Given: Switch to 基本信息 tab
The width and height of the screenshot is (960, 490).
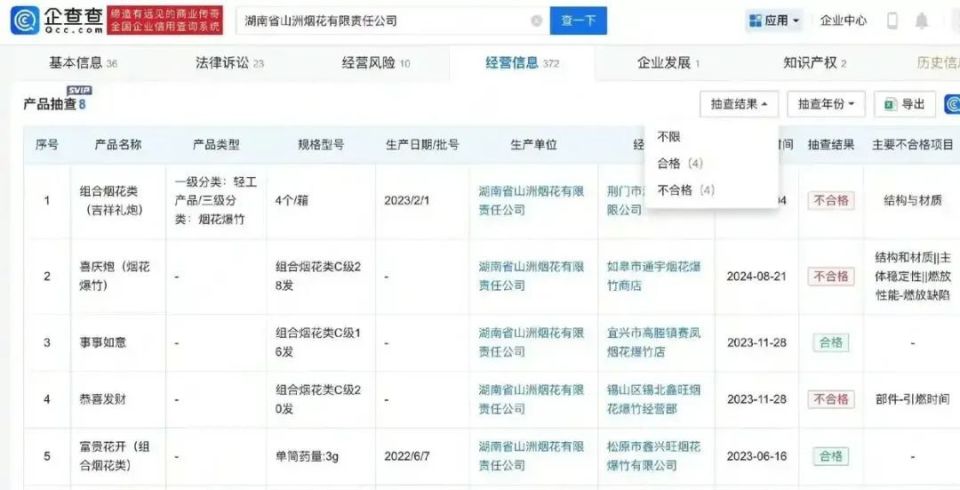Looking at the screenshot, I should pos(83,62).
